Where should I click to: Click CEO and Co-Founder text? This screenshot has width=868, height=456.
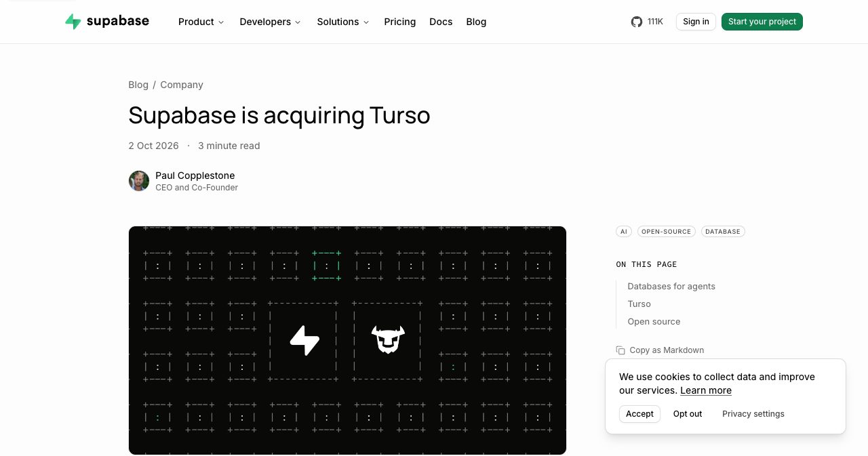tap(197, 188)
